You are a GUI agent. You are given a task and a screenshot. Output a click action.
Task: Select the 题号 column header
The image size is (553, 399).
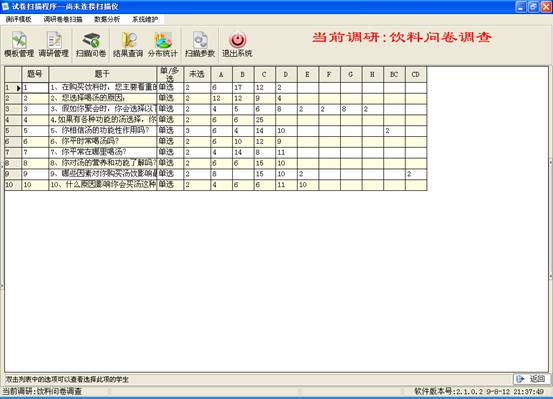35,74
